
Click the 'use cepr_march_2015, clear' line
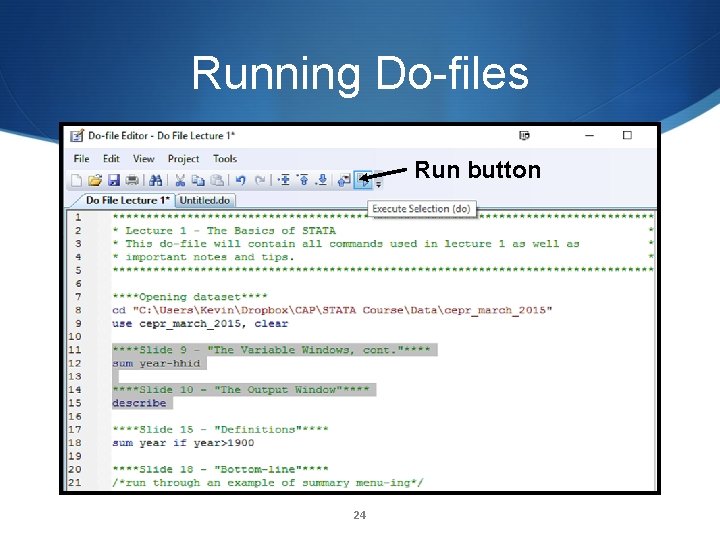[200, 323]
